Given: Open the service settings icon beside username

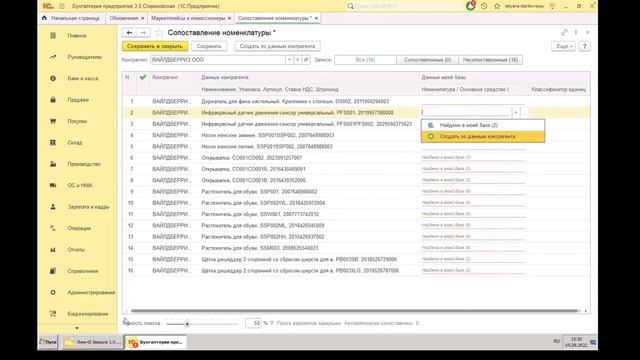Looking at the screenshot, I should (552, 6).
